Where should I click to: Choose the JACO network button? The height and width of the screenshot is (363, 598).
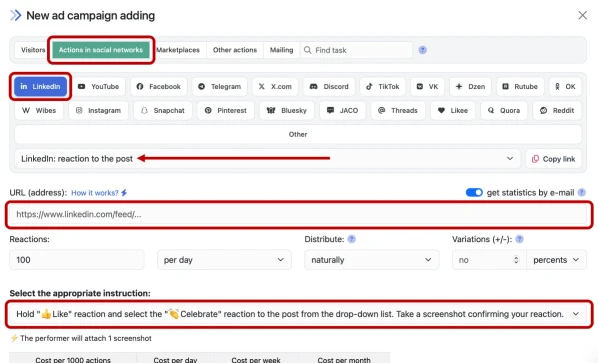(x=342, y=111)
